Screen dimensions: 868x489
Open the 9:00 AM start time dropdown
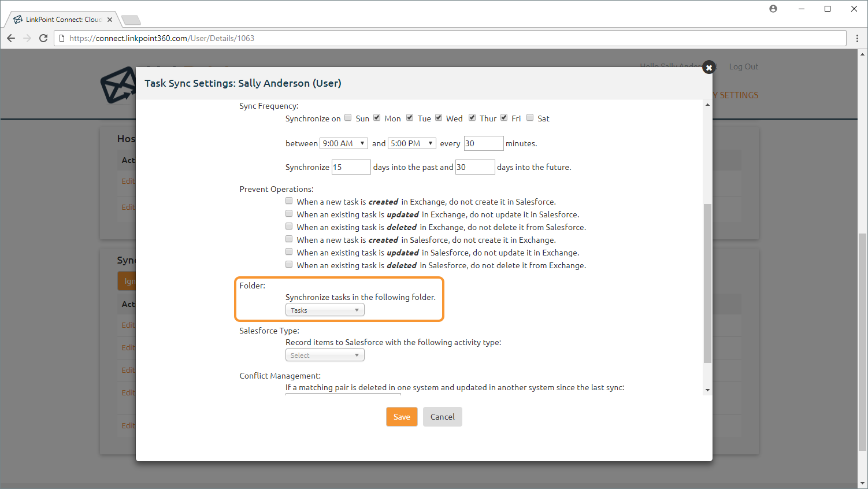click(x=344, y=143)
